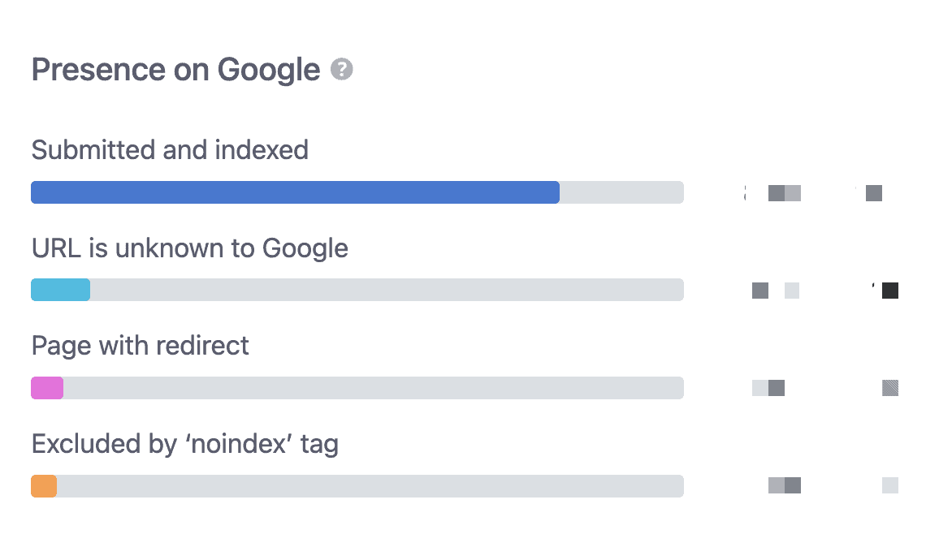
Task: Click the help question mark icon
Action: 342,70
